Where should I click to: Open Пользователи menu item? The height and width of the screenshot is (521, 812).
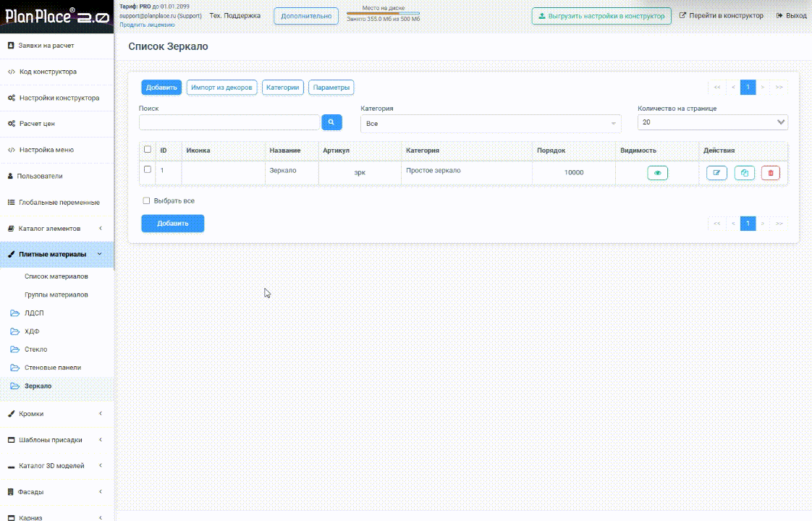pyautogui.click(x=56, y=176)
